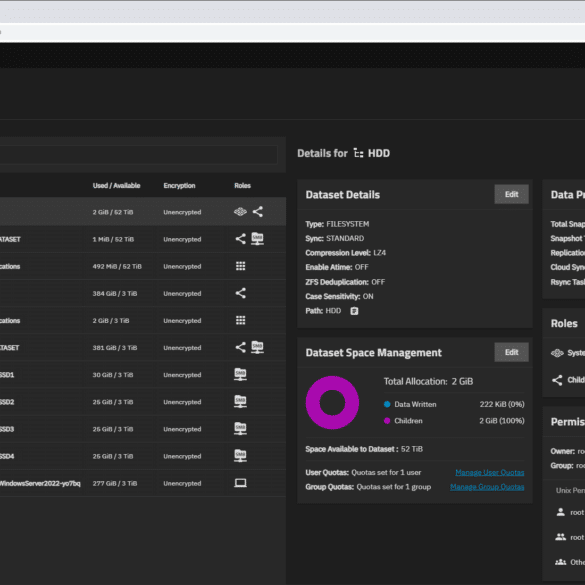The width and height of the screenshot is (585, 585).
Task: Click VM laptop icon in WindowsServer2022 row
Action: [x=240, y=483]
